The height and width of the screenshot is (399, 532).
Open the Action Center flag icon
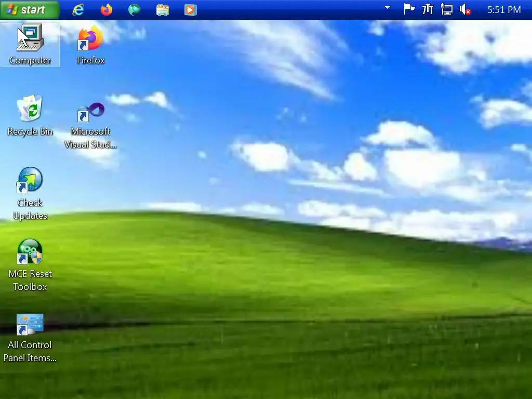[x=409, y=9]
